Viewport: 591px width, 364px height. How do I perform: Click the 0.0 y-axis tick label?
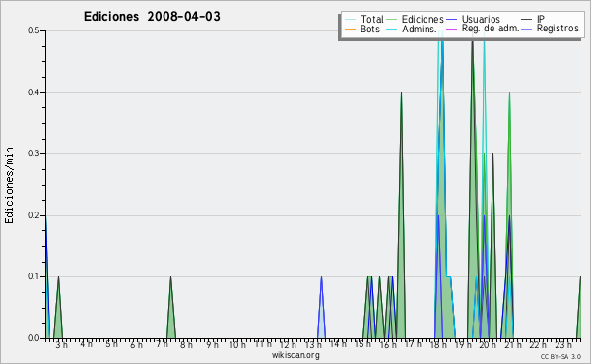click(x=33, y=338)
